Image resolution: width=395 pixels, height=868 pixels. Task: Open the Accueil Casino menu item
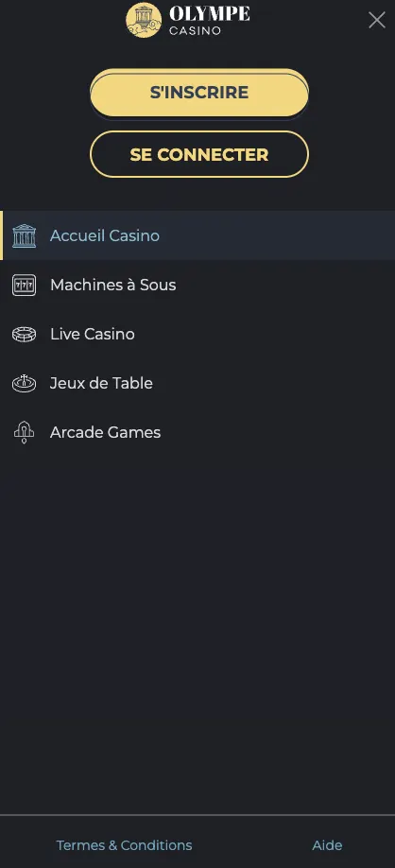coord(197,235)
